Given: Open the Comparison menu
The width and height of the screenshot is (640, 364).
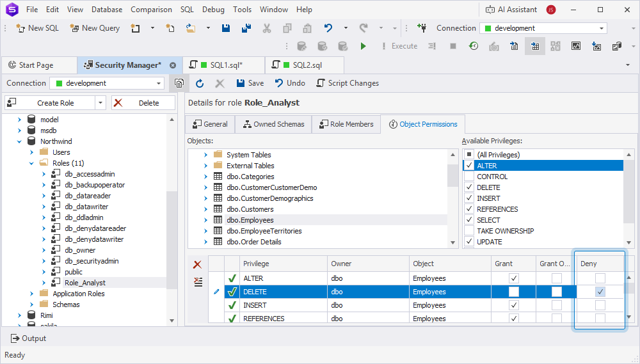Looking at the screenshot, I should coord(151,10).
